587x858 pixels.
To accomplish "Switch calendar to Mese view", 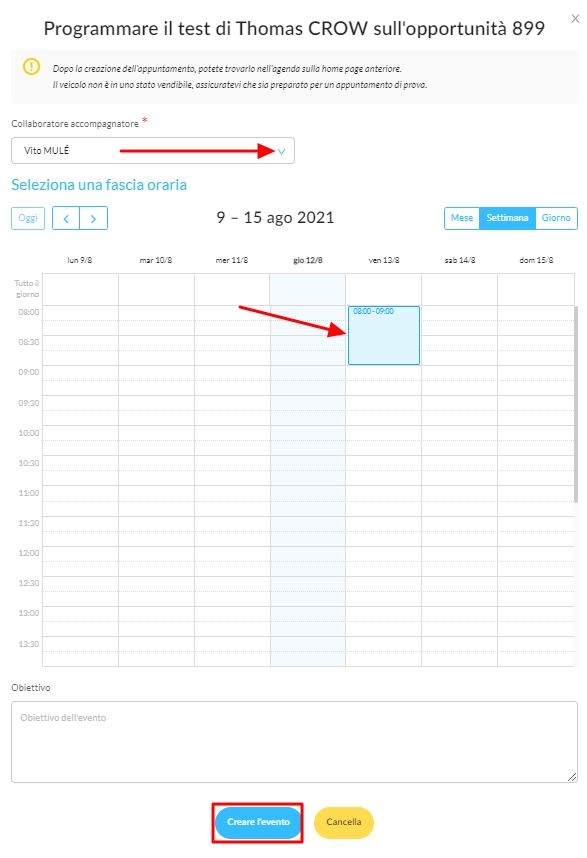I will pyautogui.click(x=462, y=218).
